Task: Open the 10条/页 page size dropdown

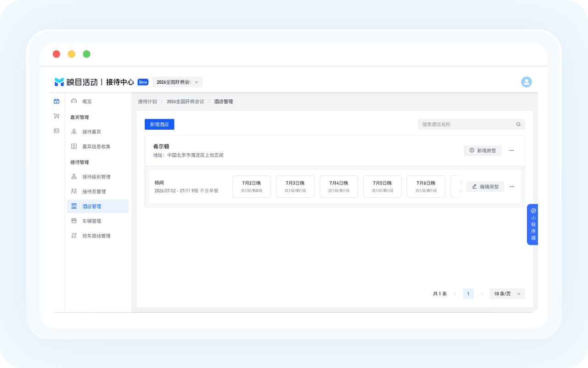Action: (x=507, y=293)
